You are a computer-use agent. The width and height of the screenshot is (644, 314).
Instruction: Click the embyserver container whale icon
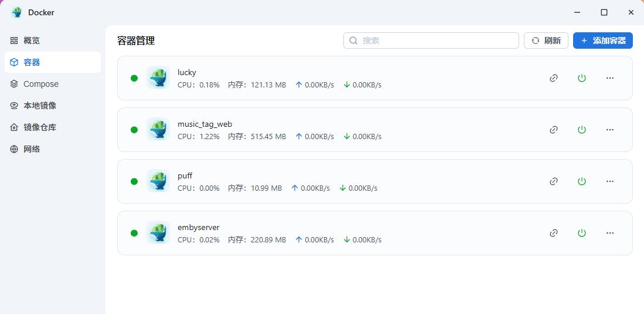(x=158, y=232)
